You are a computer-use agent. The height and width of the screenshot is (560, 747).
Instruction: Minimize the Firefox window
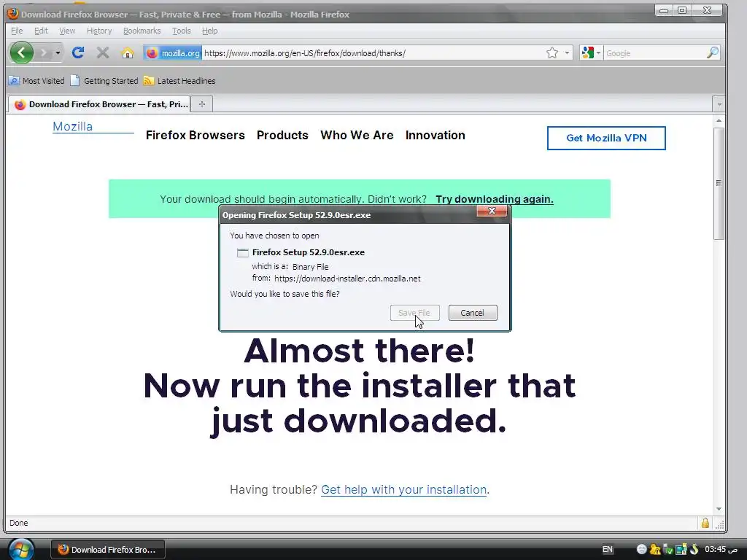pos(664,10)
